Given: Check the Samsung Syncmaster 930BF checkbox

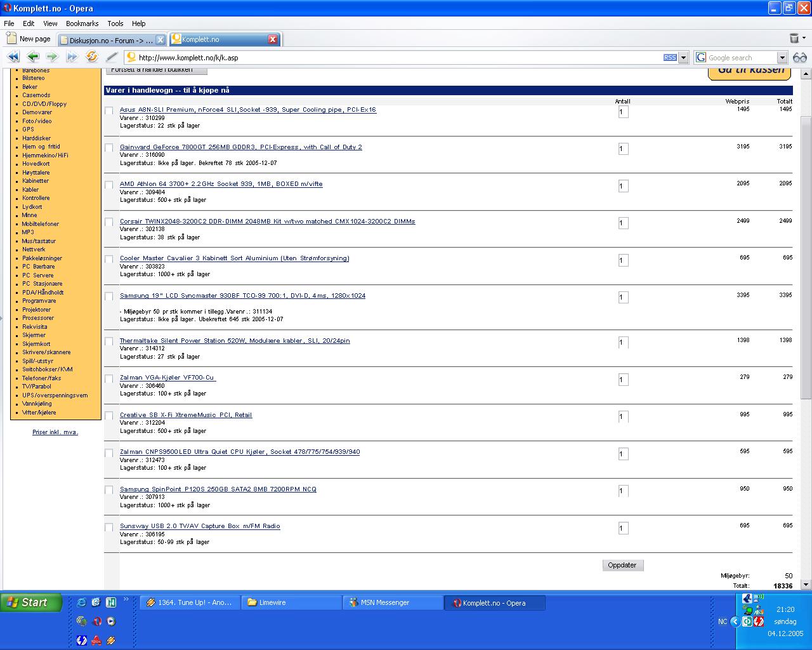Looking at the screenshot, I should pyautogui.click(x=109, y=296).
